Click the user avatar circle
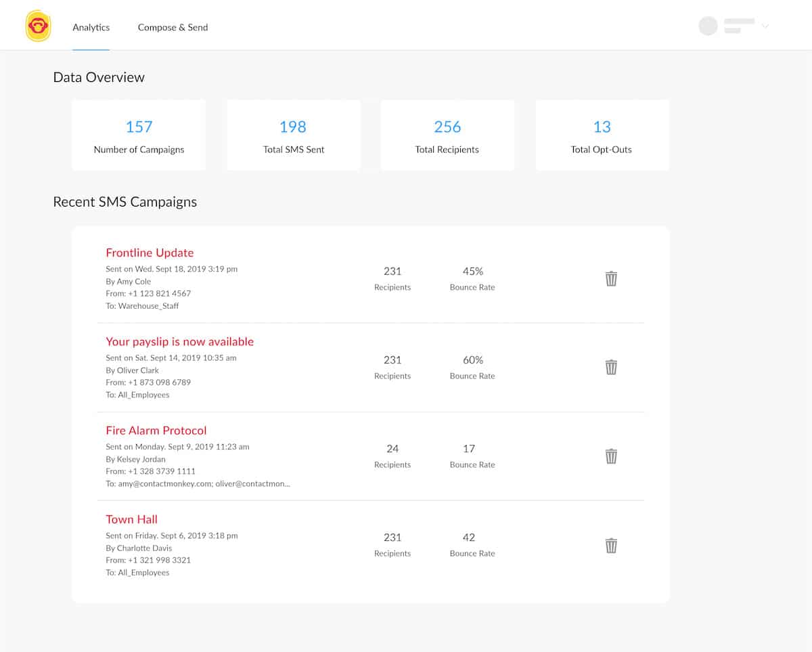 (708, 26)
